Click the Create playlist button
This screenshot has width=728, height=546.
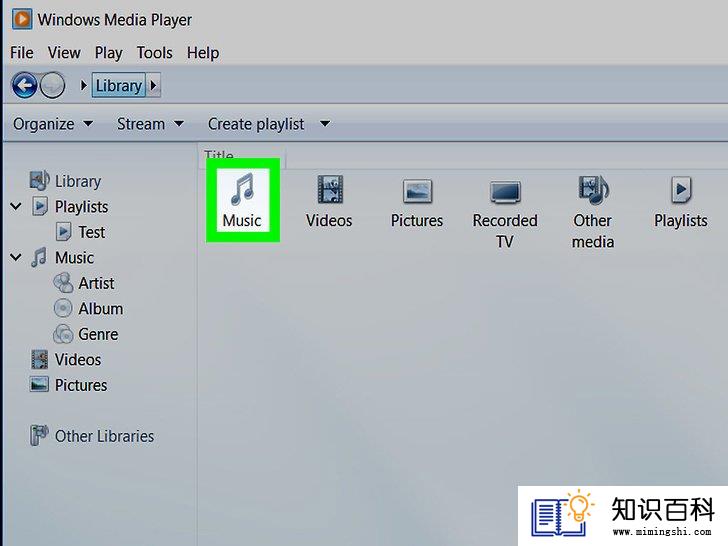click(x=256, y=124)
